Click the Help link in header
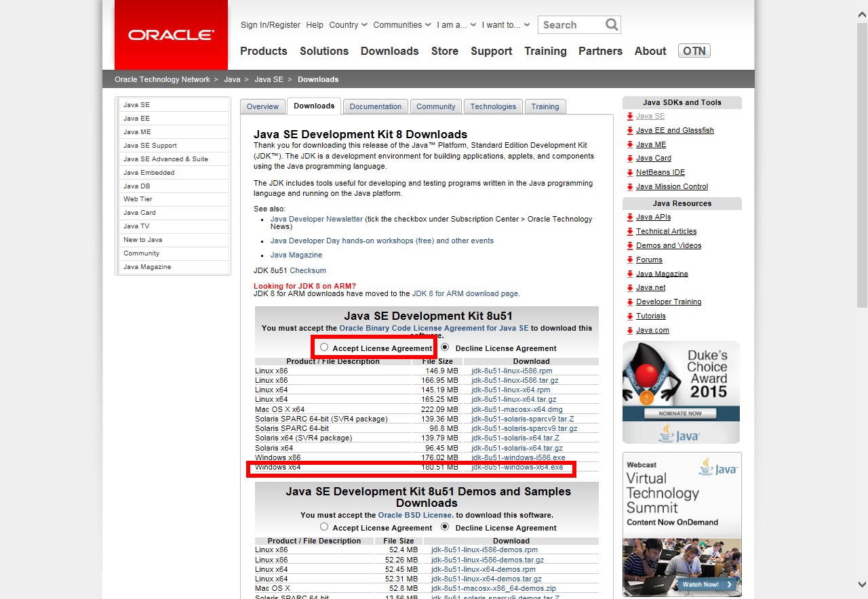This screenshot has width=868, height=599. tap(315, 25)
